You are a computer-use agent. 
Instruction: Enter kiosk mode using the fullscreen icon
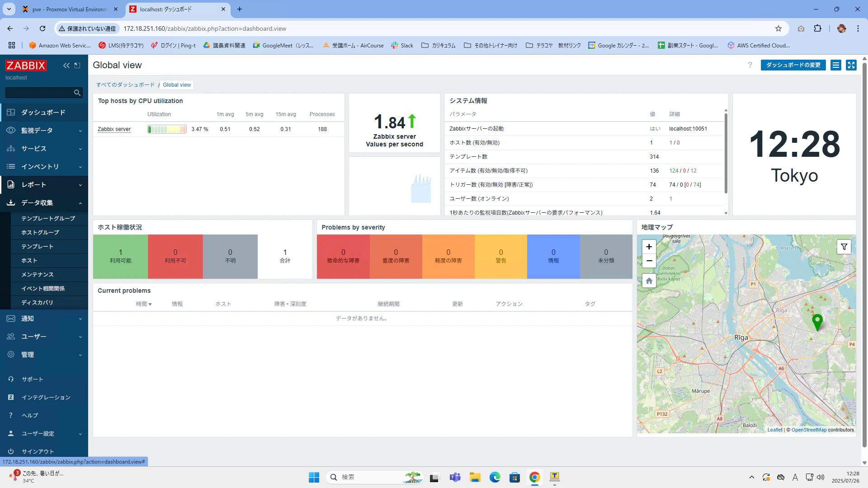point(851,65)
